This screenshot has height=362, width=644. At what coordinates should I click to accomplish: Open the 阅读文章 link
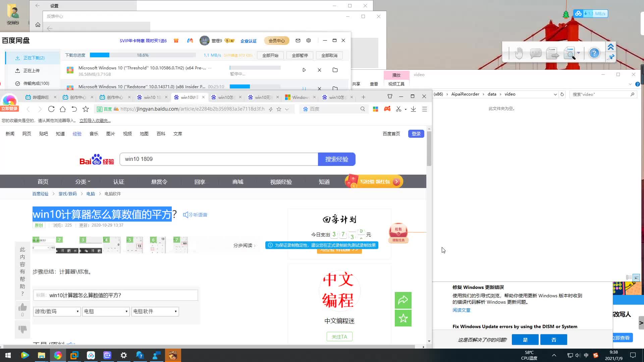(461, 310)
